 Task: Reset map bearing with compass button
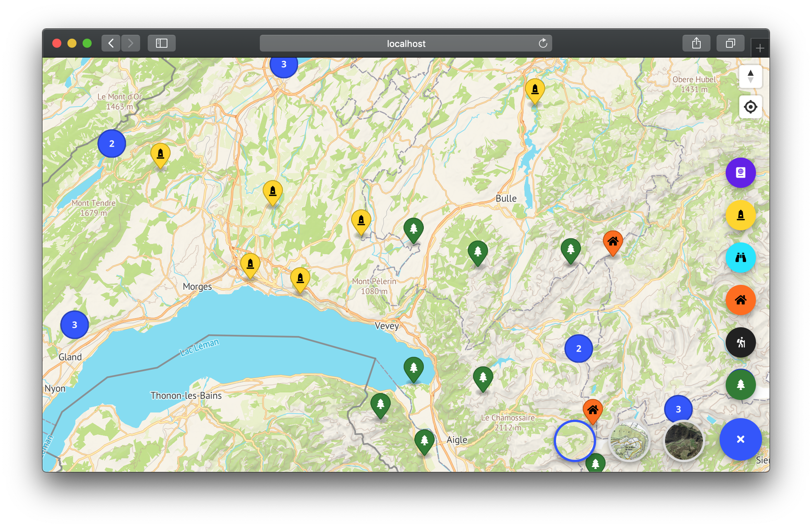[x=750, y=77]
